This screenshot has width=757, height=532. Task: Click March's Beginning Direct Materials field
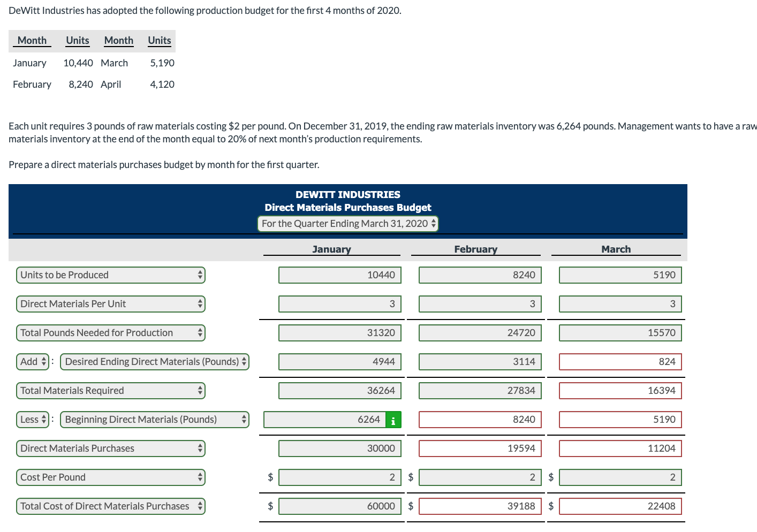tap(620, 420)
